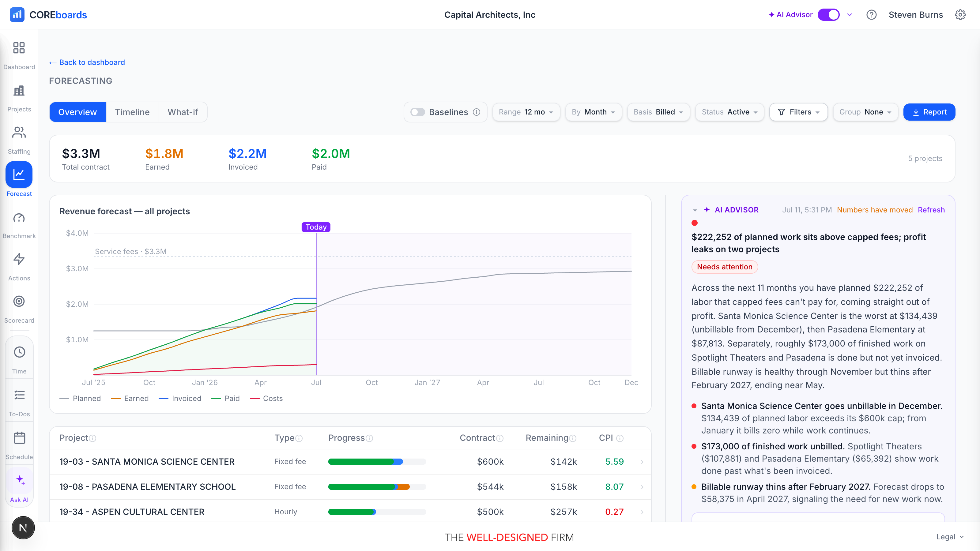Open Projects in the sidebar
The height and width of the screenshot is (551, 980).
click(19, 98)
